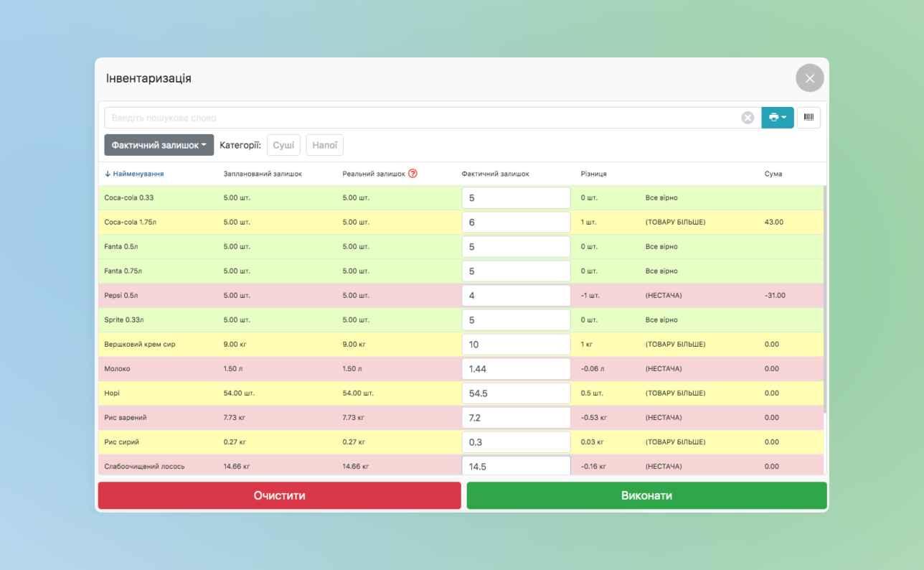Edit actual stock for Coca-cola 0.33
This screenshot has width=924, height=570.
515,198
